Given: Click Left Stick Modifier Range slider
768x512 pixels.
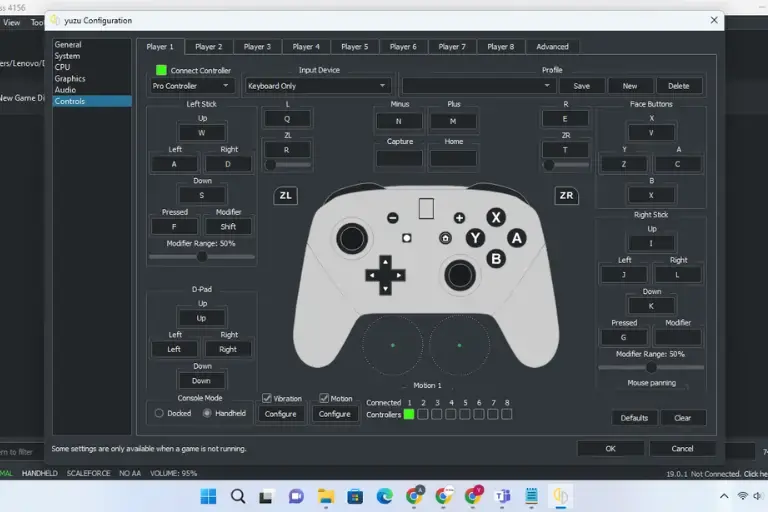Looking at the screenshot, I should [202, 256].
